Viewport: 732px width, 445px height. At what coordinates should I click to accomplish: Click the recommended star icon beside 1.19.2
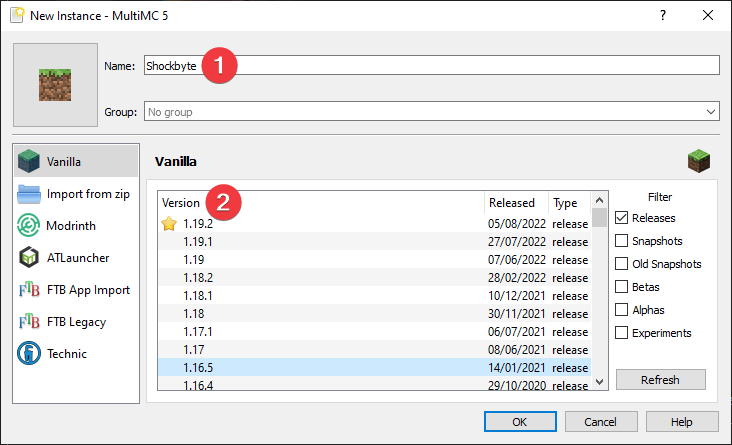(169, 224)
